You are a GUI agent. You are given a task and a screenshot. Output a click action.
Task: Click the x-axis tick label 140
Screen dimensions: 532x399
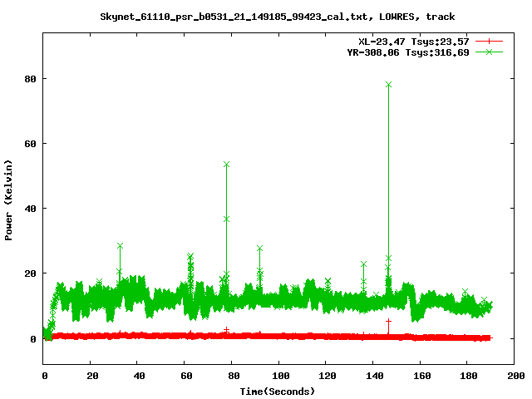click(x=373, y=376)
